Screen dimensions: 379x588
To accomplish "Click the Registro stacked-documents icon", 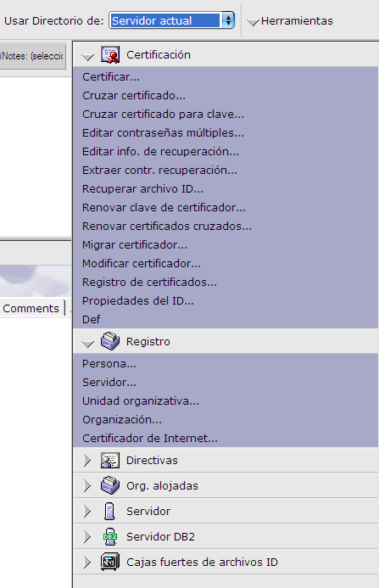I will tap(110, 341).
